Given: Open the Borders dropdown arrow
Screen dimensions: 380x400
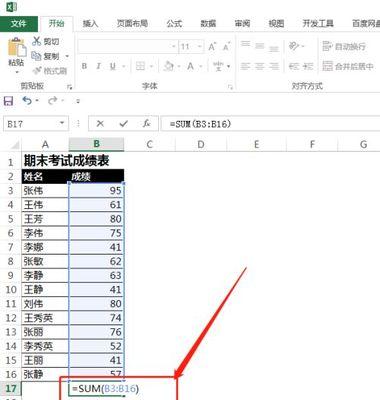Looking at the screenshot, I should tap(151, 66).
